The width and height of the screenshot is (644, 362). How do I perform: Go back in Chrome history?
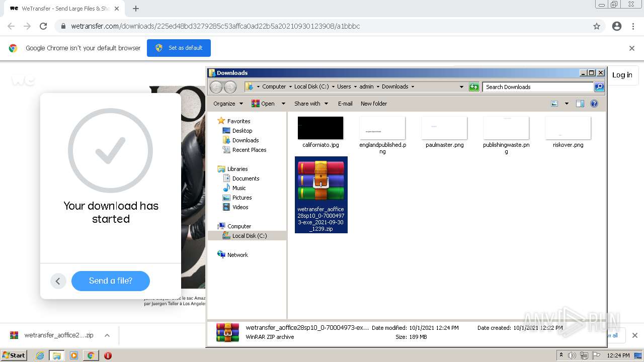11,26
